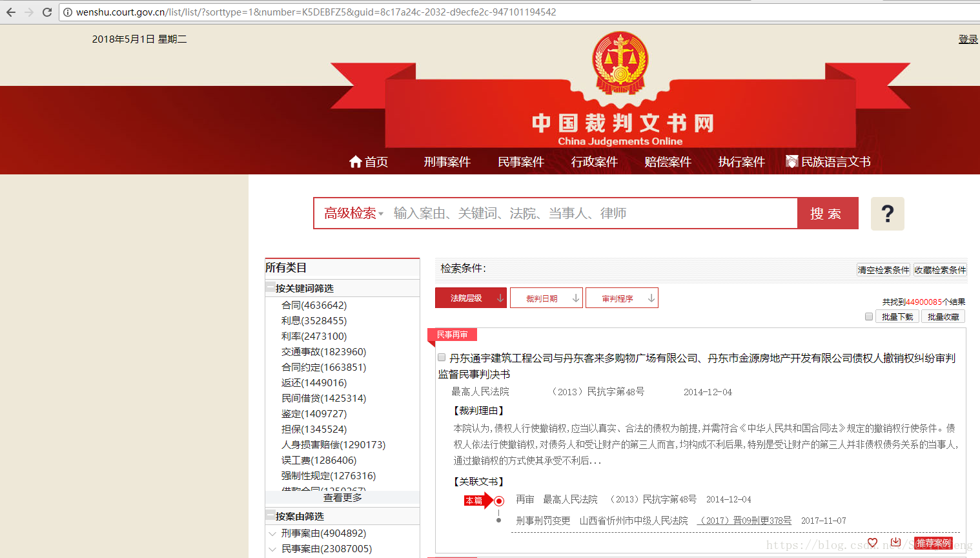Reload the page with the refresh icon
This screenshot has width=980, height=558.
[x=47, y=12]
